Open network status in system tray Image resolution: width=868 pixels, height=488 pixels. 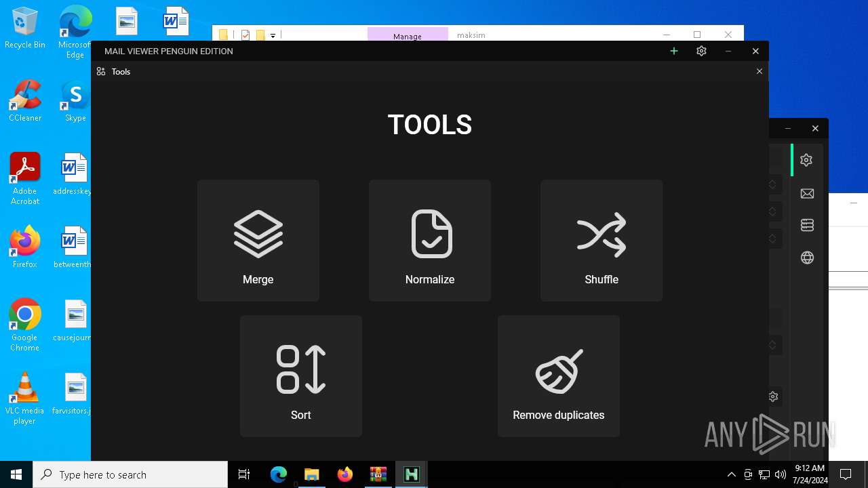pos(764,474)
